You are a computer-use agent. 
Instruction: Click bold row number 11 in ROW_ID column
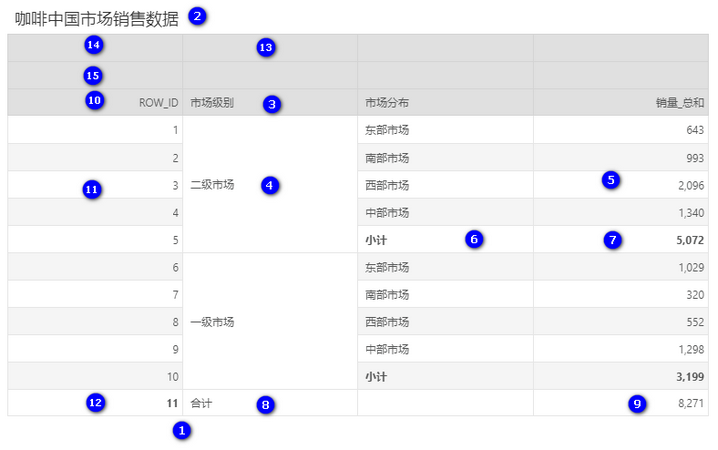(x=172, y=403)
